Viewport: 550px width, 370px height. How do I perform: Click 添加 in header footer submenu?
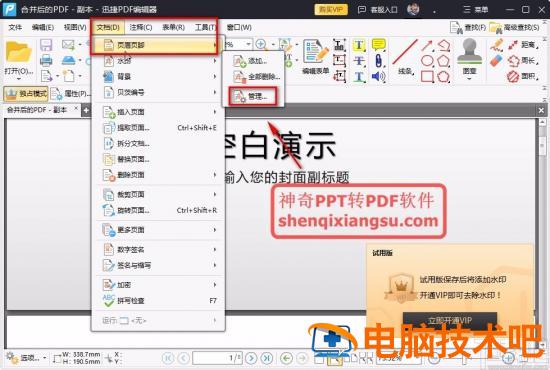253,61
